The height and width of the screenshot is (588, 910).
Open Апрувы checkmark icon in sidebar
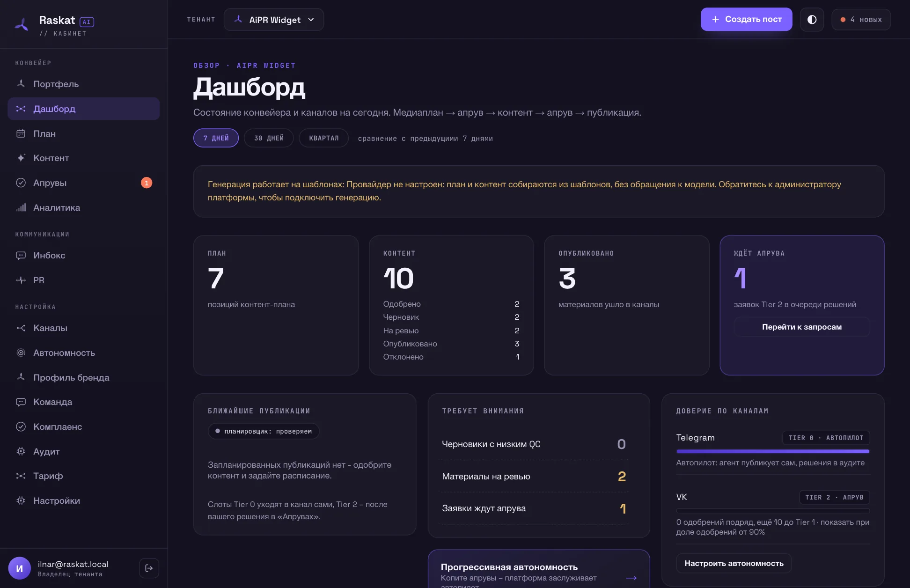[x=21, y=183]
